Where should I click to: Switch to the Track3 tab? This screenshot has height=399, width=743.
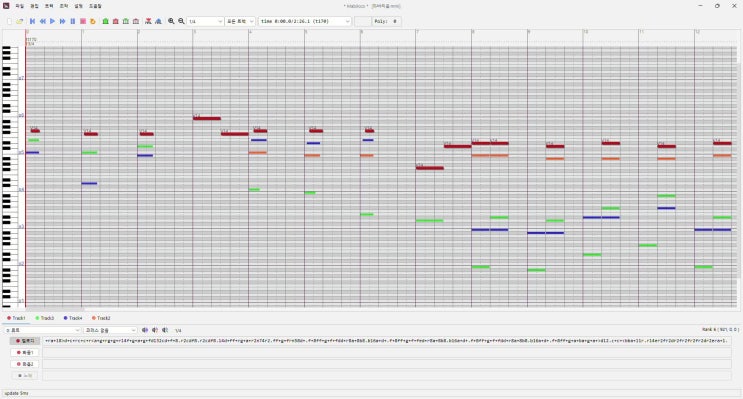[x=45, y=318]
